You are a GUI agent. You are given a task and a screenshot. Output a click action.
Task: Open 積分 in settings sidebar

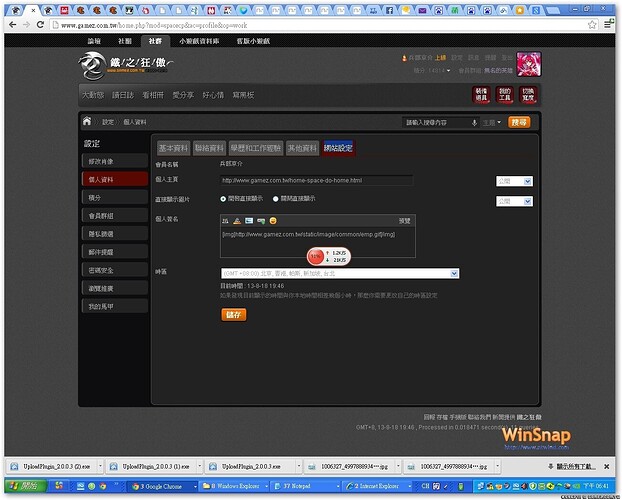point(115,198)
